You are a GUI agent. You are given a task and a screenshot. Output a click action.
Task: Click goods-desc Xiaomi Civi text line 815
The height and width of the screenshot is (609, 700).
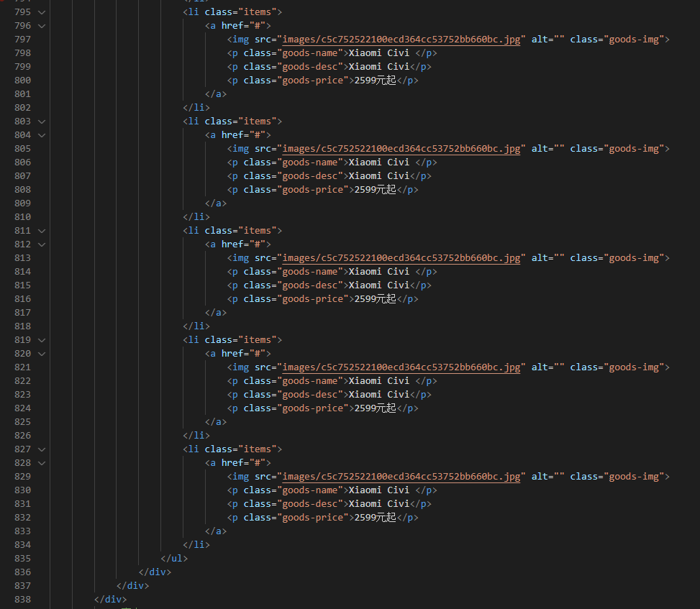pyautogui.click(x=378, y=285)
